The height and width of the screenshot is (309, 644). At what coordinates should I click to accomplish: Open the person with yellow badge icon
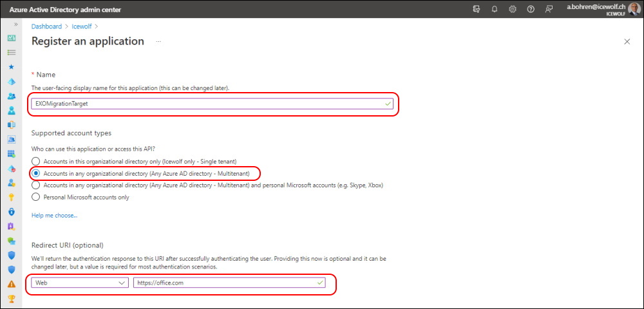click(12, 183)
